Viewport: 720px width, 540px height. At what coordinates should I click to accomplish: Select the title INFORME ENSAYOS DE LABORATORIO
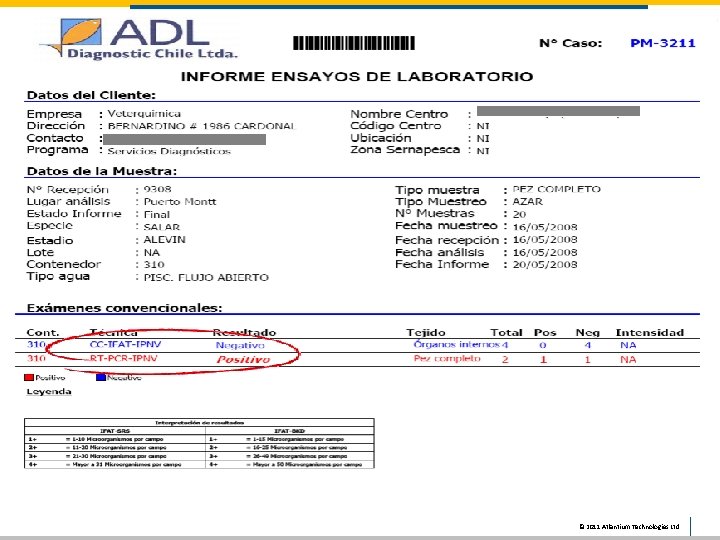pos(357,76)
